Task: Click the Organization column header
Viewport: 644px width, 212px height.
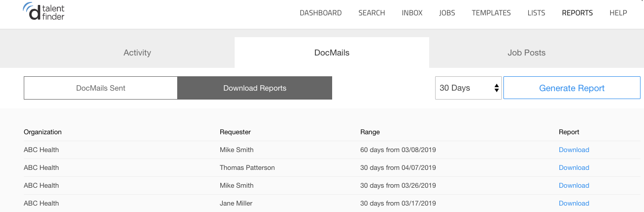Action: point(43,132)
